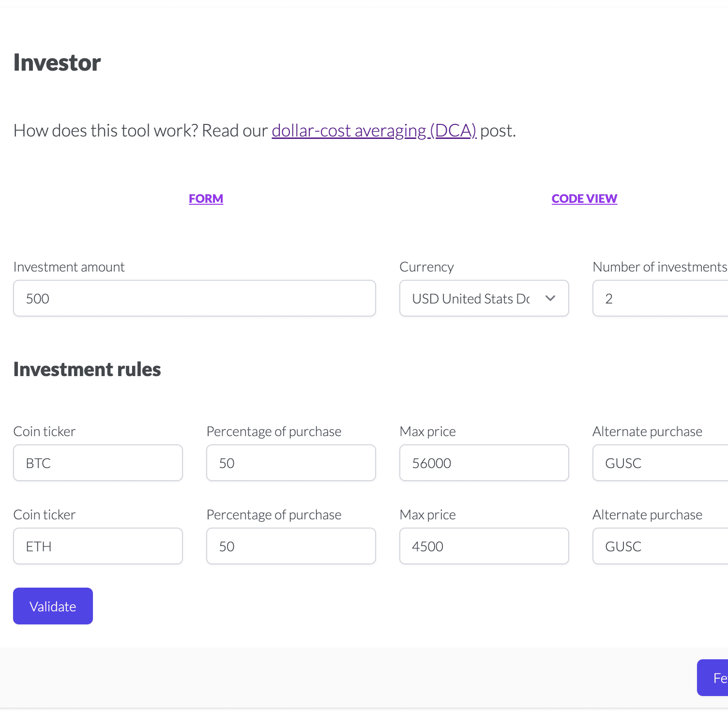Open the dollar-cost averaging (DCA) link

pyautogui.click(x=374, y=131)
